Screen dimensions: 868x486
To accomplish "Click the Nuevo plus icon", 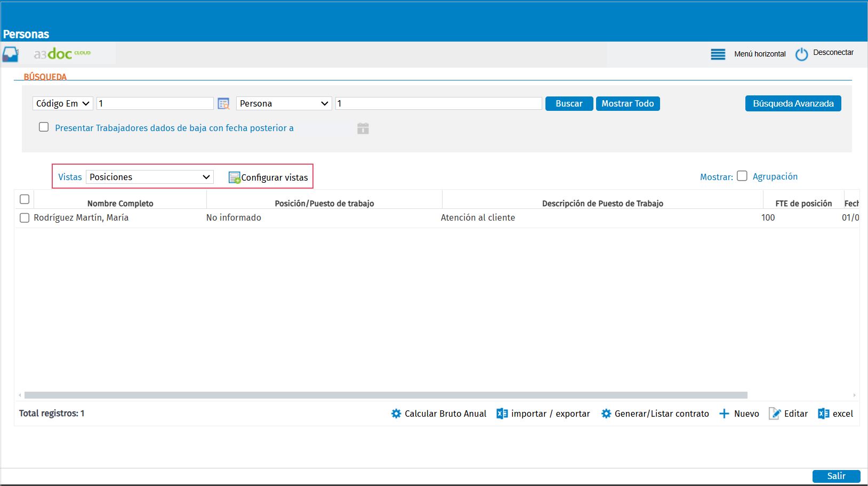I will pos(724,414).
